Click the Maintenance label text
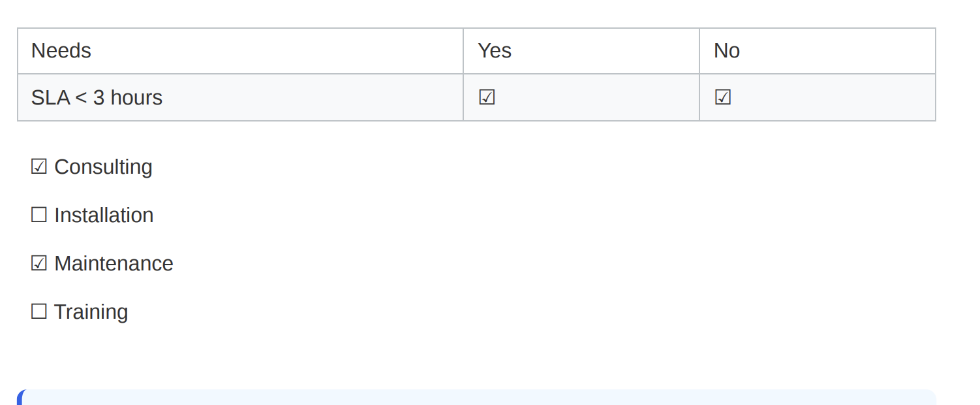The image size is (980, 405). (x=114, y=264)
